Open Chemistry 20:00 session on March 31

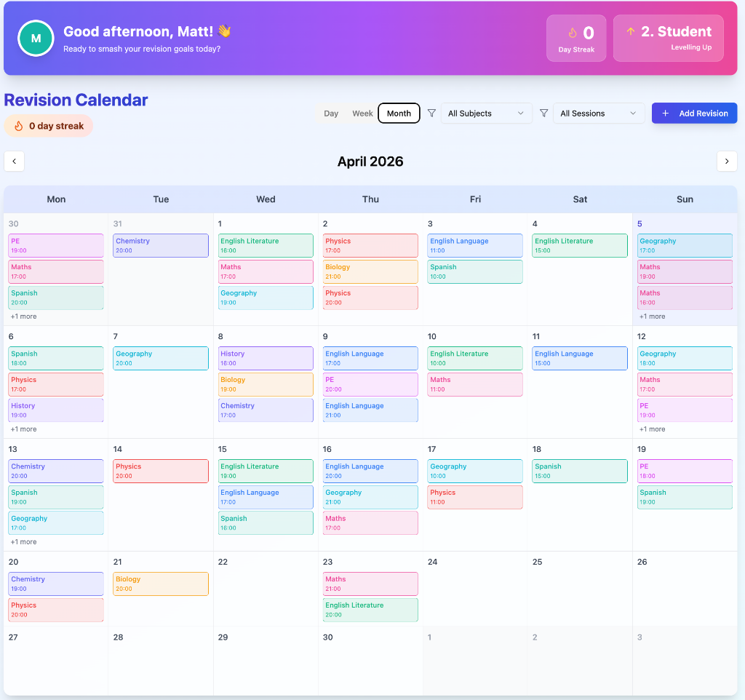click(x=161, y=246)
